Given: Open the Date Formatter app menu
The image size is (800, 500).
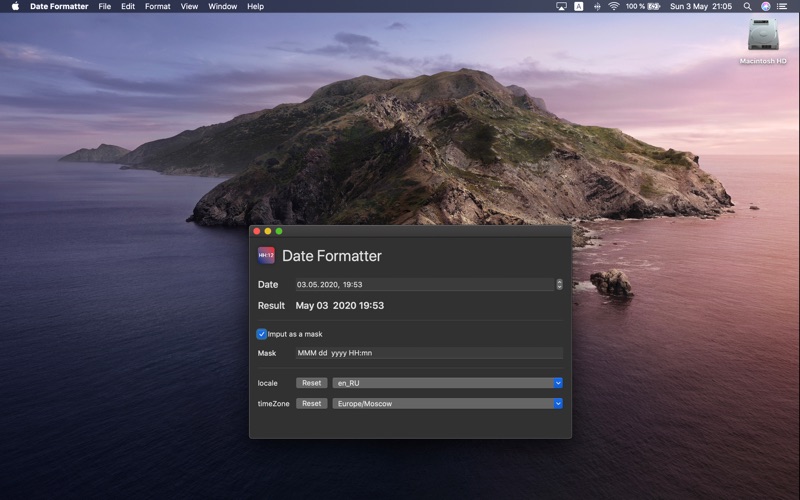Looking at the screenshot, I should (x=59, y=6).
